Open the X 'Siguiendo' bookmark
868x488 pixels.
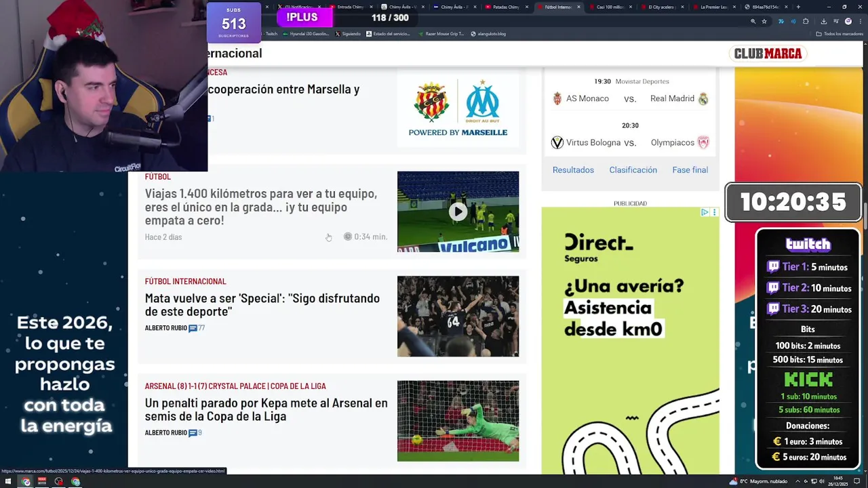[x=348, y=33]
